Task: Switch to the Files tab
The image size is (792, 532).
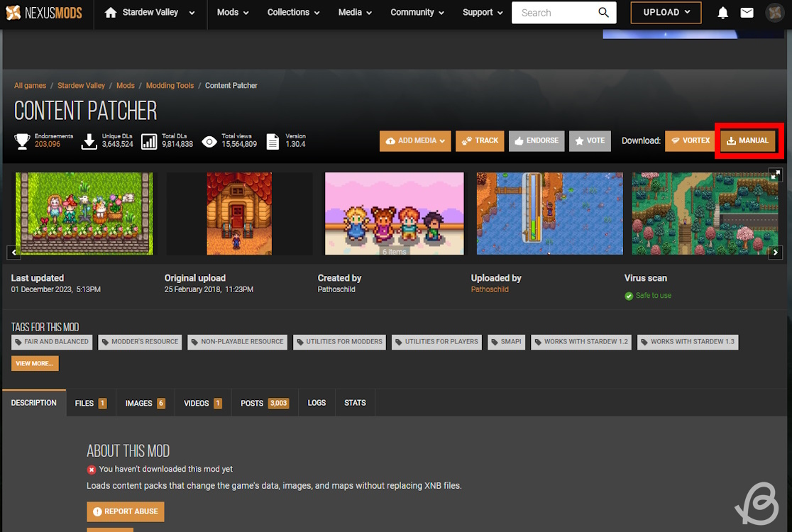Action: click(90, 403)
